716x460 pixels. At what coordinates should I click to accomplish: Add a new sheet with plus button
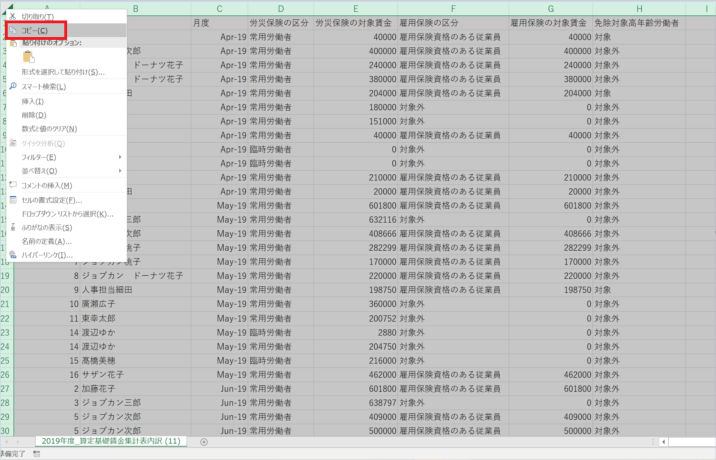click(204, 442)
